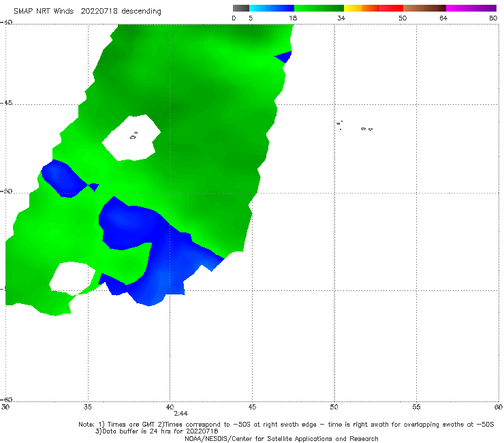Image resolution: width=504 pixels, height=443 pixels.
Task: Click the note line 'Times are GMT'
Action: click(130, 425)
